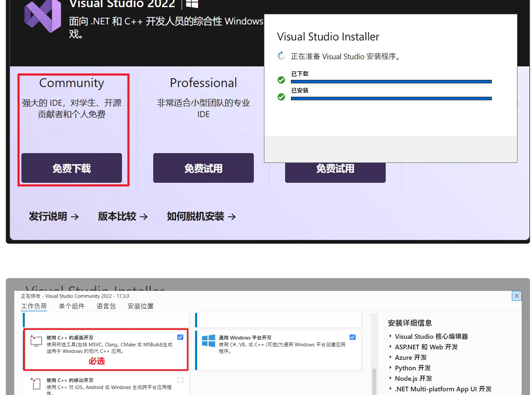The image size is (532, 395).
Task: Uncheck the 使用 C++ 的桌面开发 checkbox
Action: click(180, 337)
